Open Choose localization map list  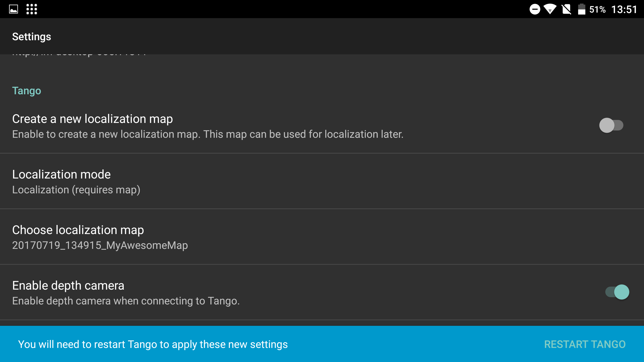tap(78, 230)
